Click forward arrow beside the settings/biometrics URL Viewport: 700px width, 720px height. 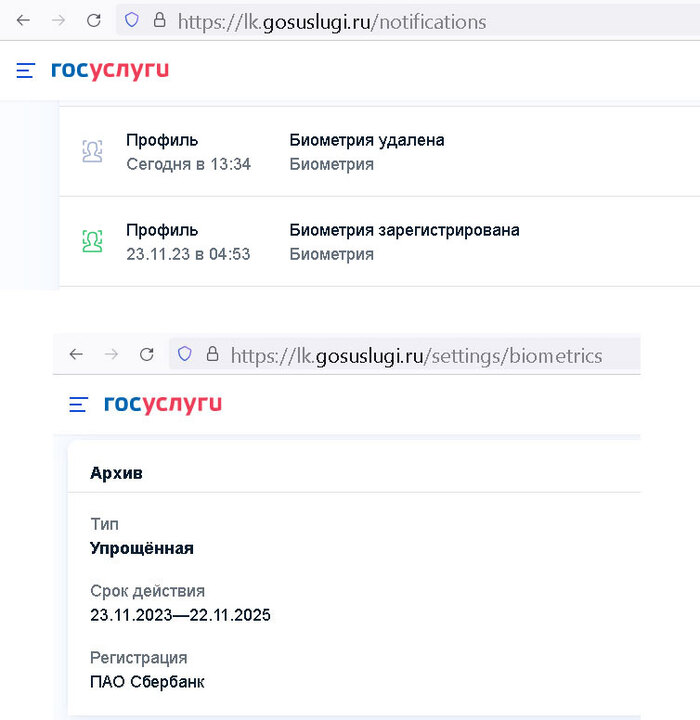111,354
